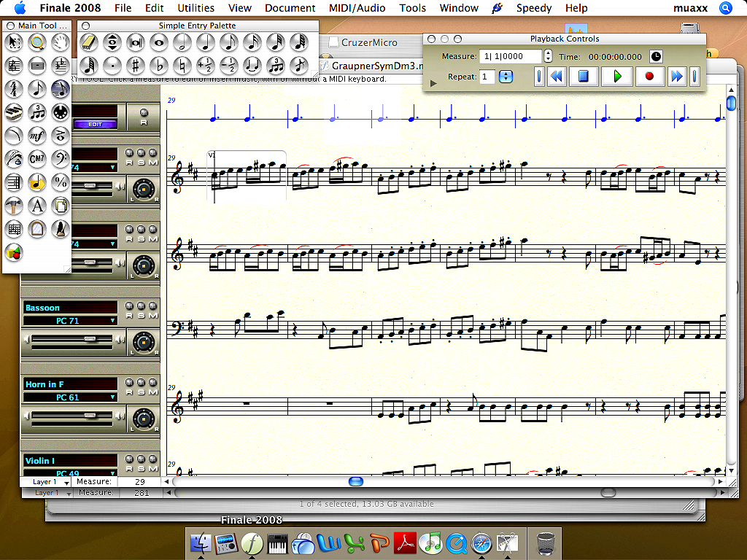
Task: Open the Text tool (letter A)
Action: [37, 205]
